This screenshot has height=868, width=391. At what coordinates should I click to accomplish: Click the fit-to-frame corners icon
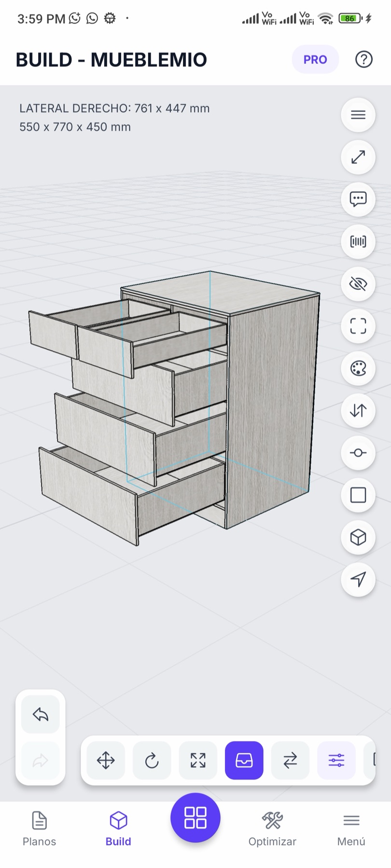point(358,326)
